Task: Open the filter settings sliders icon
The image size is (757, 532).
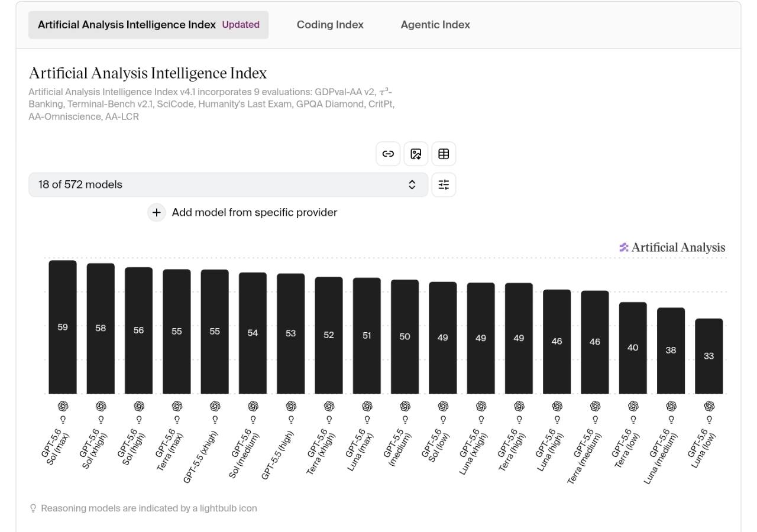Action: (444, 184)
